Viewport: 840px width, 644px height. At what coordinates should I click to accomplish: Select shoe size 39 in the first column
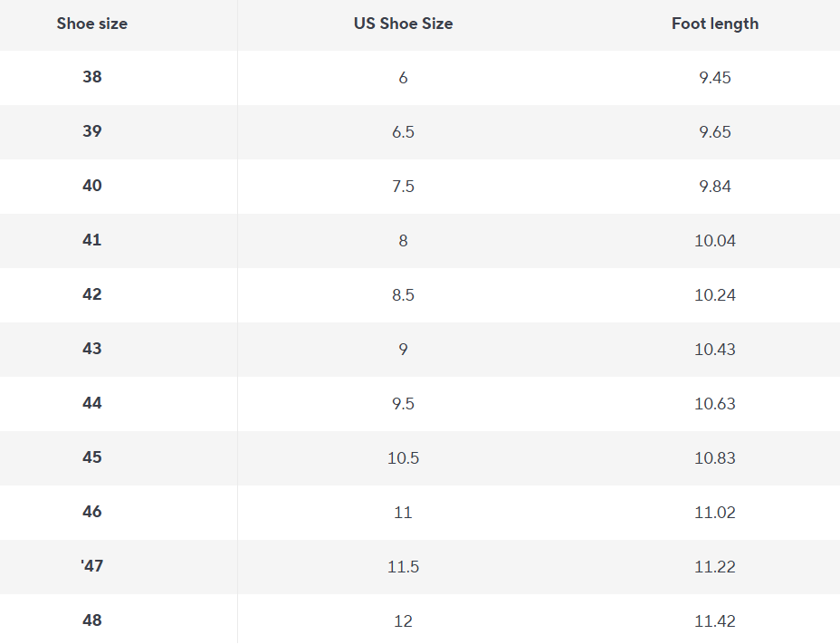91,131
